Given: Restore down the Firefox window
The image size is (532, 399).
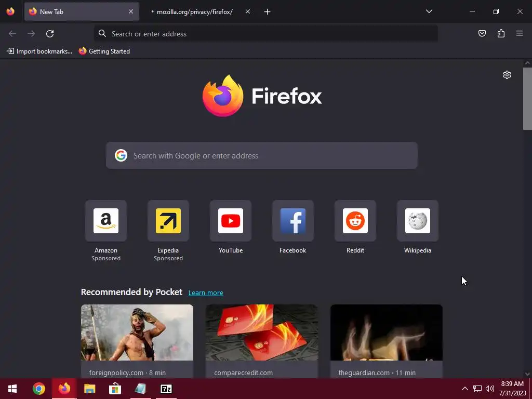Looking at the screenshot, I should [496, 11].
